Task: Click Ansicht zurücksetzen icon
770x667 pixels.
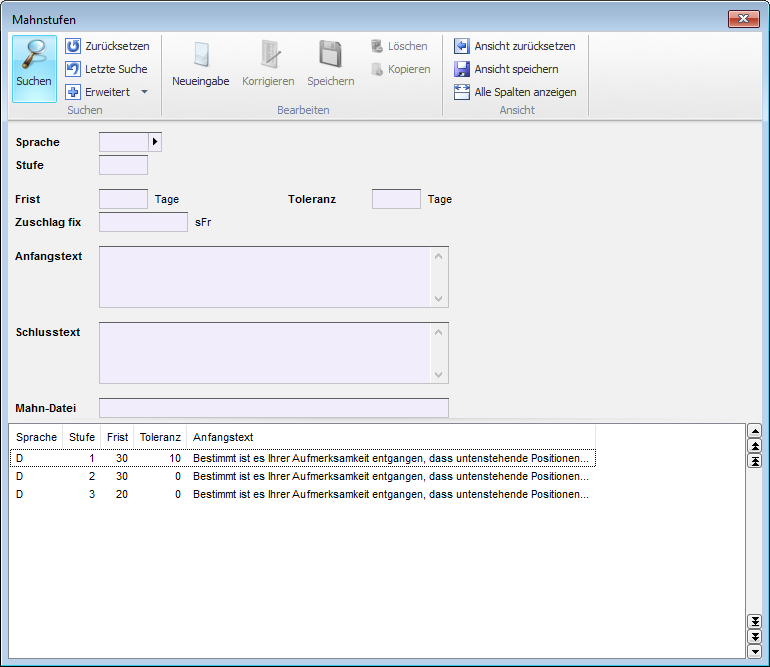Action: coord(462,46)
